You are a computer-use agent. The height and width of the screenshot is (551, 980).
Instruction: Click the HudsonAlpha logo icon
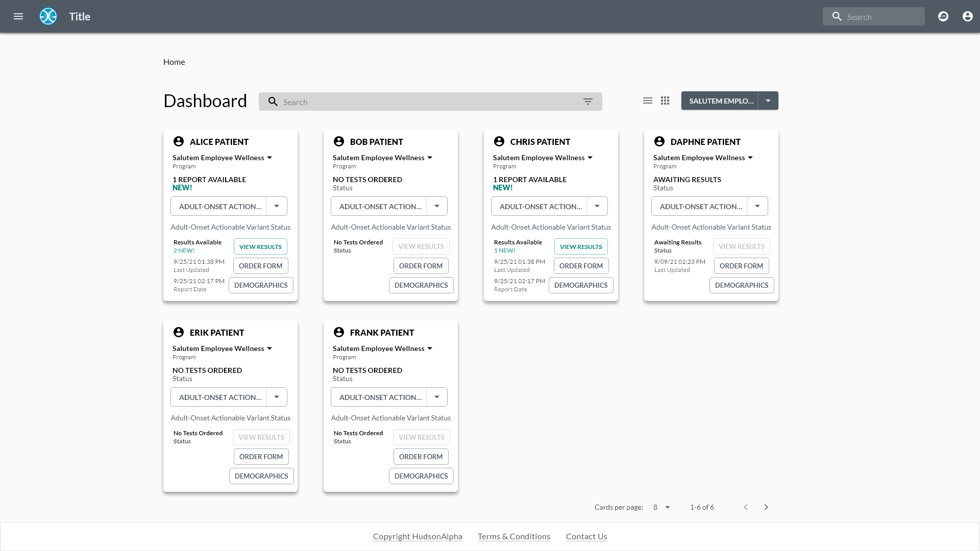point(48,16)
